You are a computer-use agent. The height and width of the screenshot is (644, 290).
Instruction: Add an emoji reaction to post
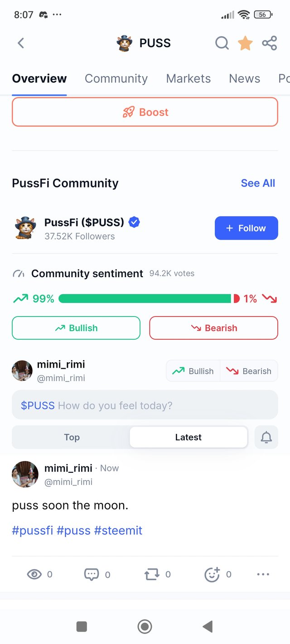[x=212, y=574]
